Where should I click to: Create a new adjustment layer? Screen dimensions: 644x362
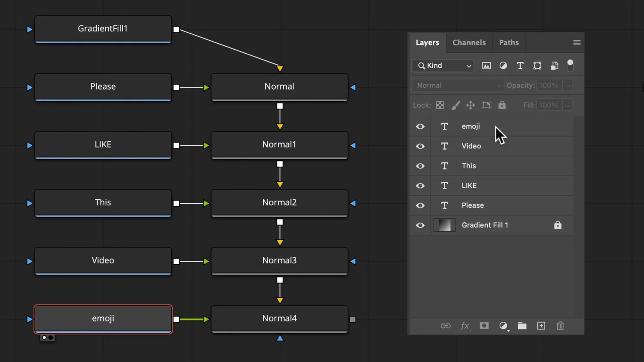(x=504, y=326)
